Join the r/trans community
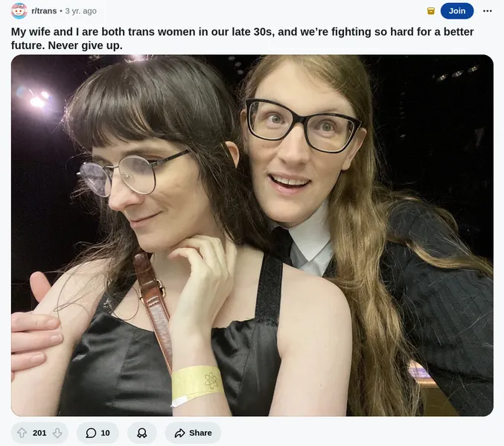Viewport: 504px width, 446px height. coord(457,11)
